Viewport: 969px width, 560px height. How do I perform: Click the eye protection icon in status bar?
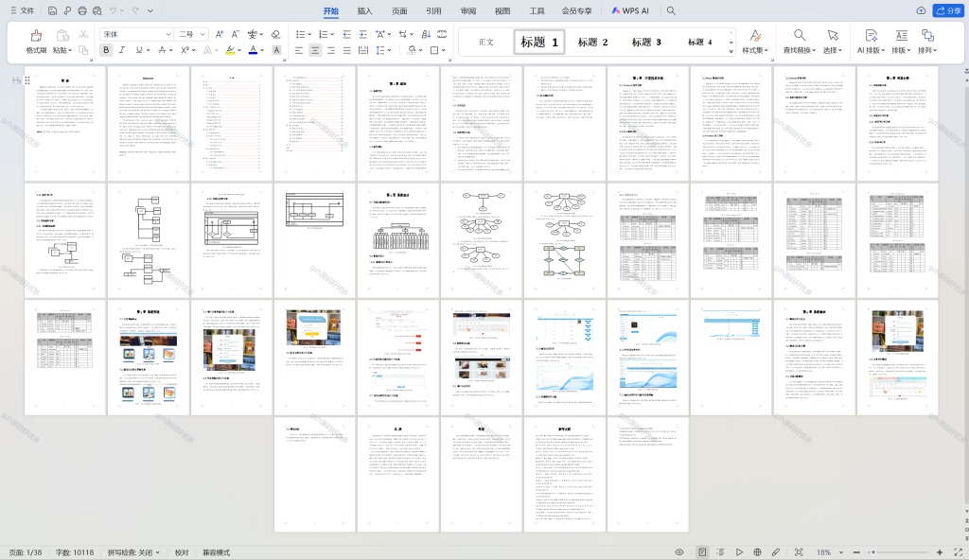point(679,552)
